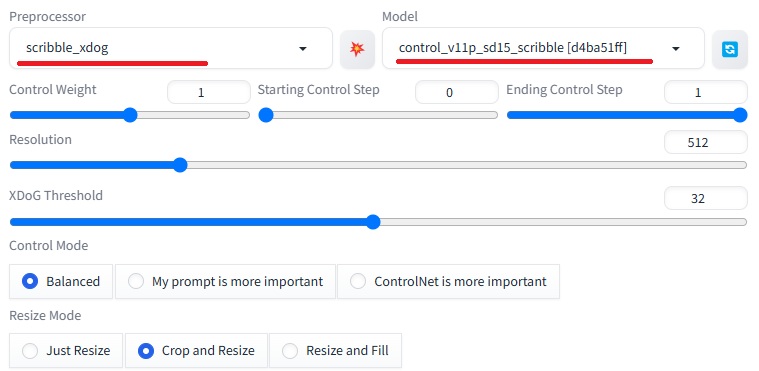The image size is (759, 371).
Task: Click the XDoG Threshold slider handle
Action: point(373,222)
